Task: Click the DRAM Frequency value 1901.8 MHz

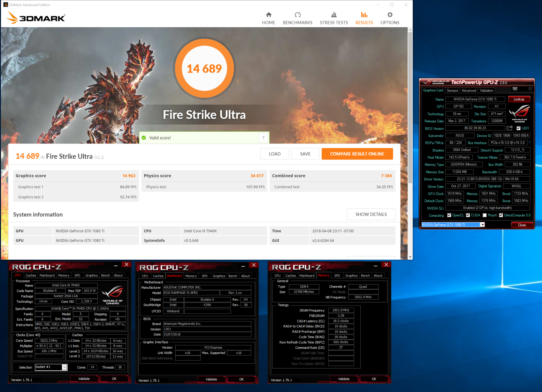Action: point(341,310)
